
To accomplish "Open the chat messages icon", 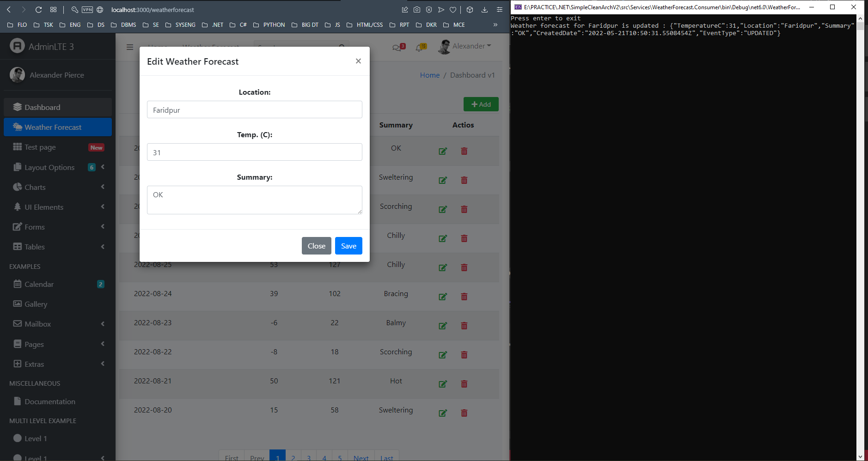I will [x=397, y=47].
